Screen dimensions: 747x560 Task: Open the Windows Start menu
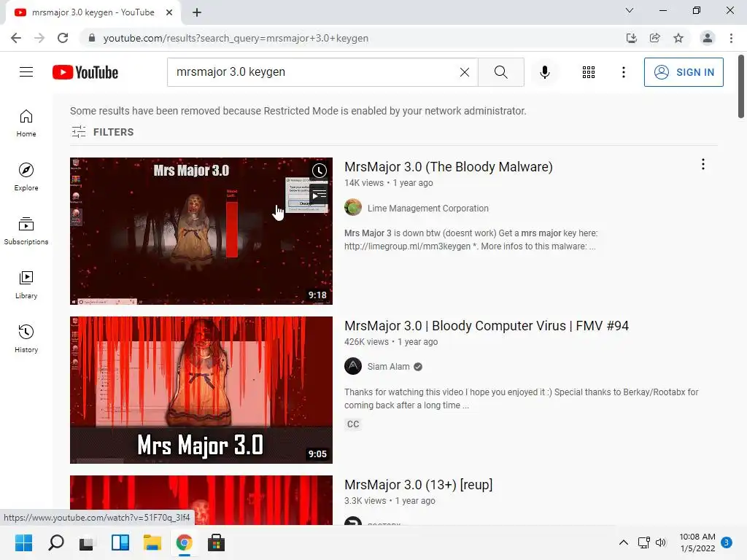coord(23,542)
